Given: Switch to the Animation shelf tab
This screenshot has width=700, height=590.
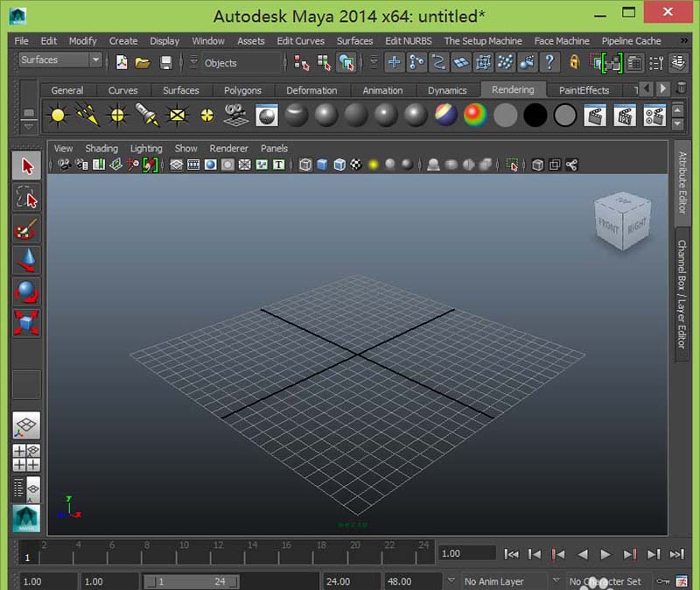Looking at the screenshot, I should coord(382,90).
